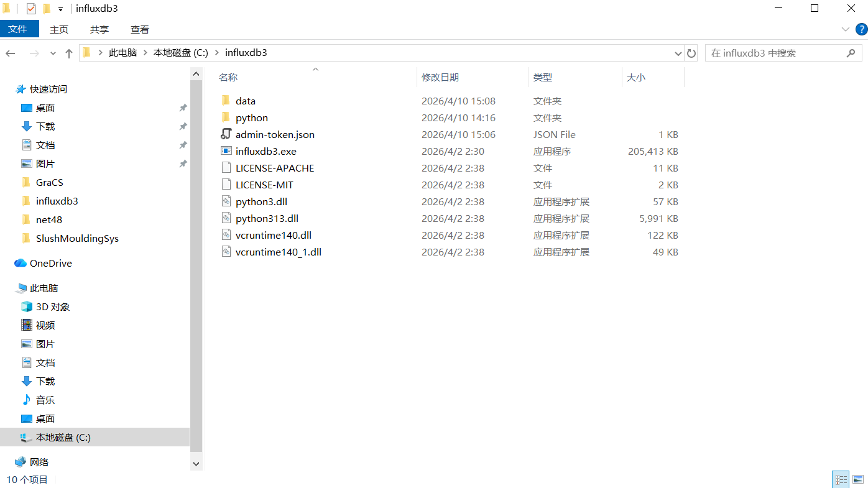This screenshot has width=868, height=488.
Task: Click the properties checkmark quick access icon
Action: pyautogui.click(x=31, y=9)
